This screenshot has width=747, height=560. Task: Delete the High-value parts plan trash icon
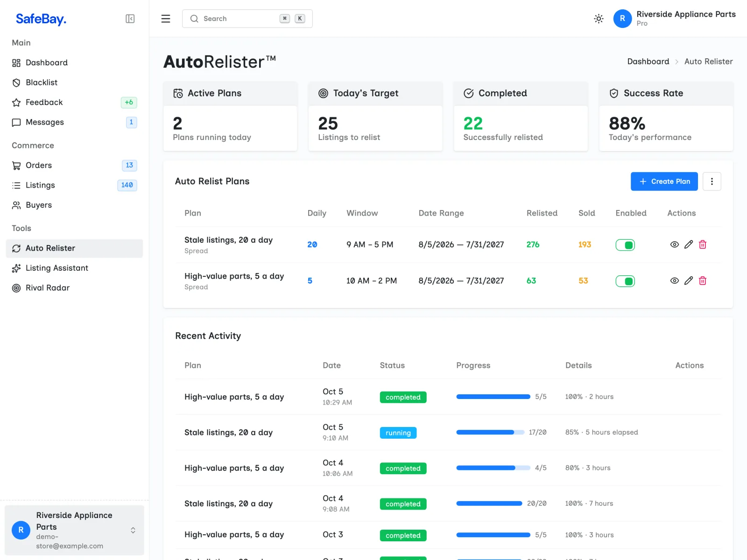(x=703, y=280)
